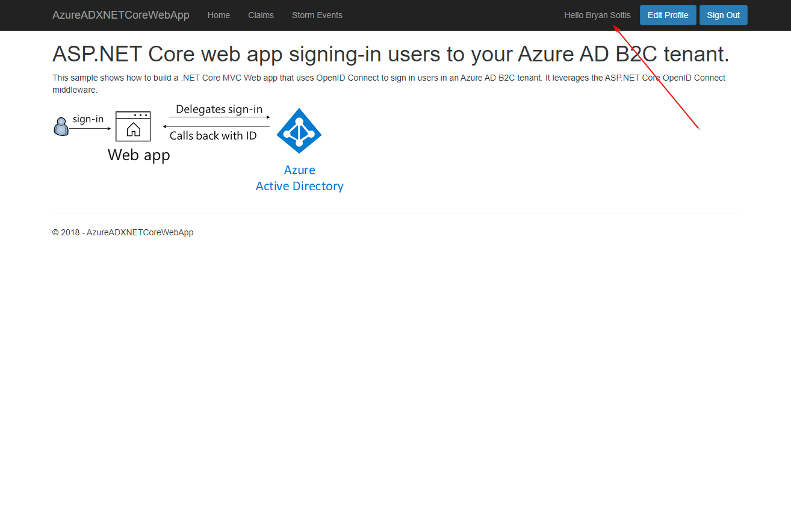Viewport: 791px width, 532px height.
Task: Open the Storm Events section
Action: pyautogui.click(x=317, y=15)
